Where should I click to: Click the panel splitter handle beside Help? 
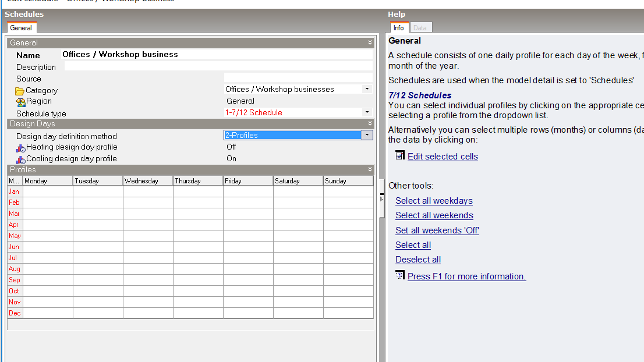[381, 198]
